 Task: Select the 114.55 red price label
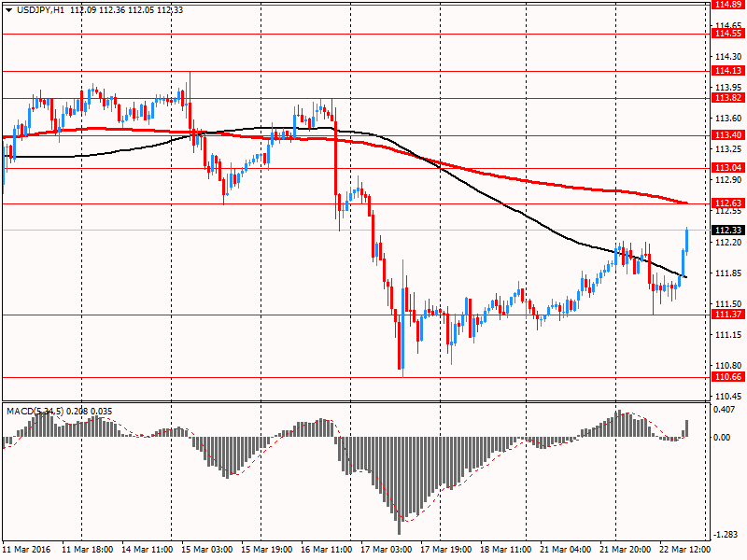point(728,34)
